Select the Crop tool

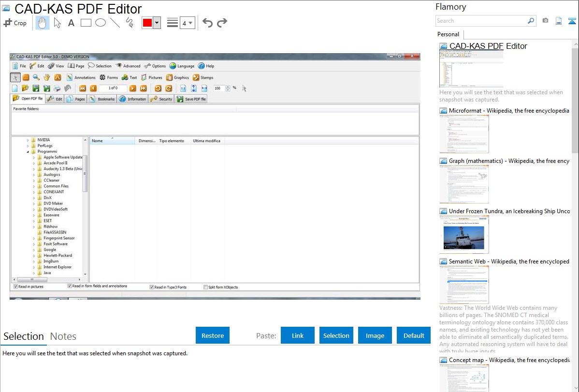(x=15, y=23)
